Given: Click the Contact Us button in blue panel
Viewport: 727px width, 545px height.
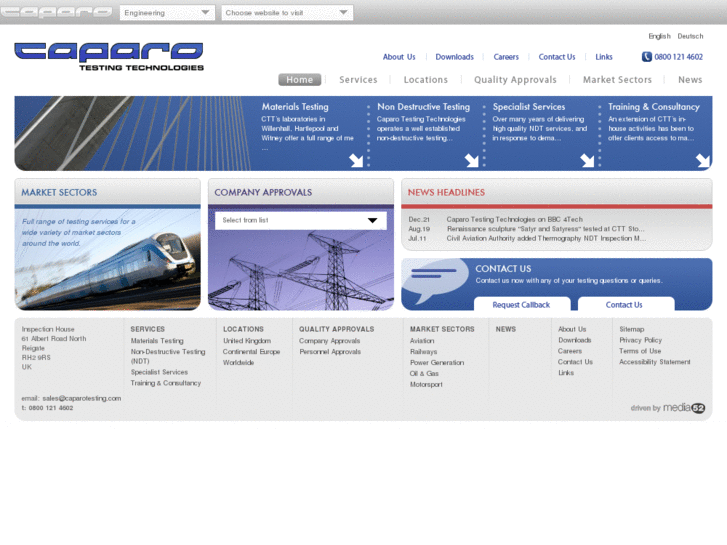Looking at the screenshot, I should coord(626,304).
